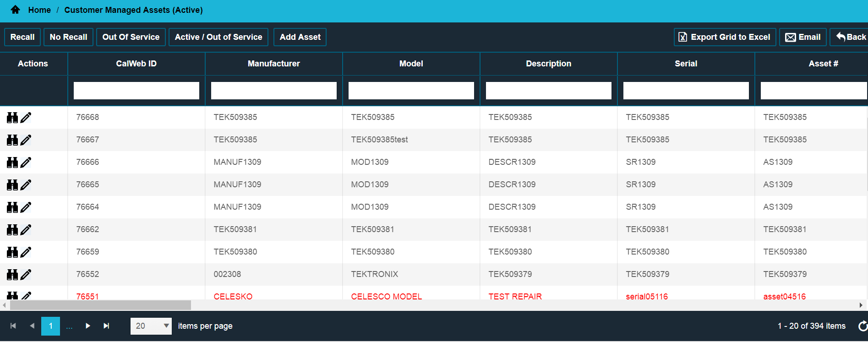View details of asset 76668 via binoculars
868x342 pixels.
click(12, 118)
